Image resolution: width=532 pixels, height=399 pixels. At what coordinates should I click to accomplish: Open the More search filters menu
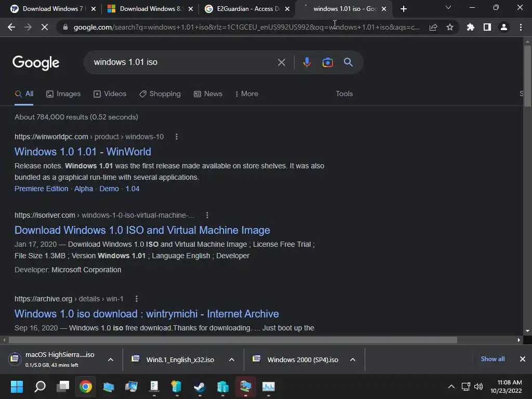pyautogui.click(x=246, y=94)
